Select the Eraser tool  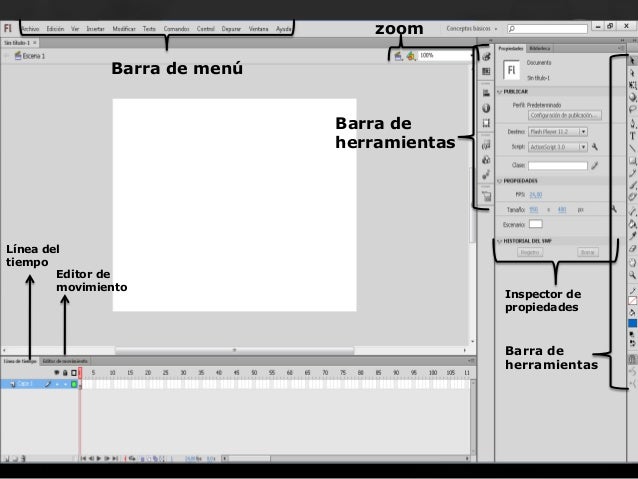(x=632, y=249)
